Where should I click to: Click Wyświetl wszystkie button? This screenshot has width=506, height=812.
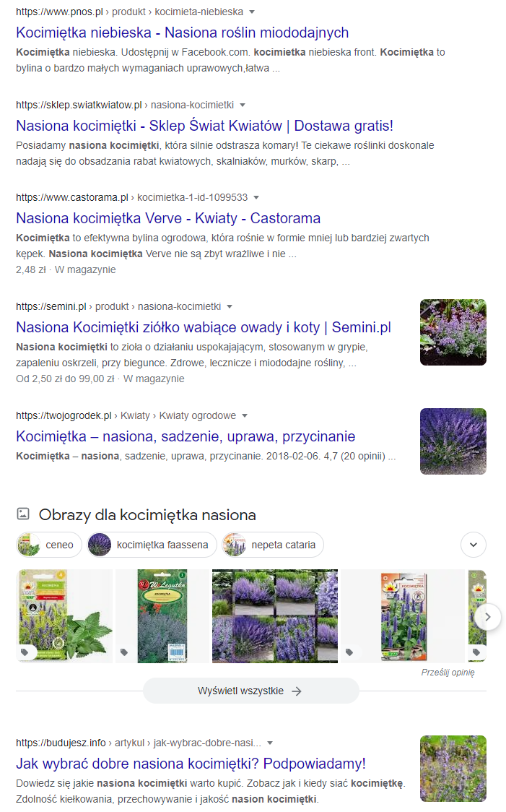(x=251, y=691)
